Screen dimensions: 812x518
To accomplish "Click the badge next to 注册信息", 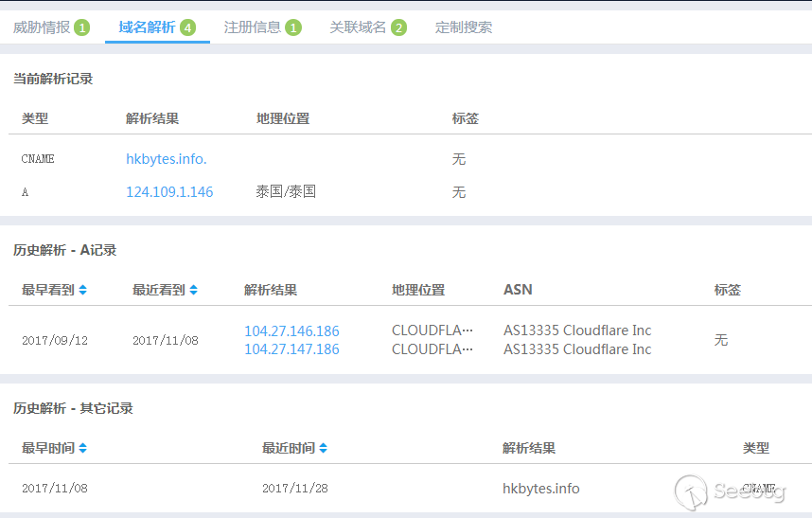I will click(293, 27).
